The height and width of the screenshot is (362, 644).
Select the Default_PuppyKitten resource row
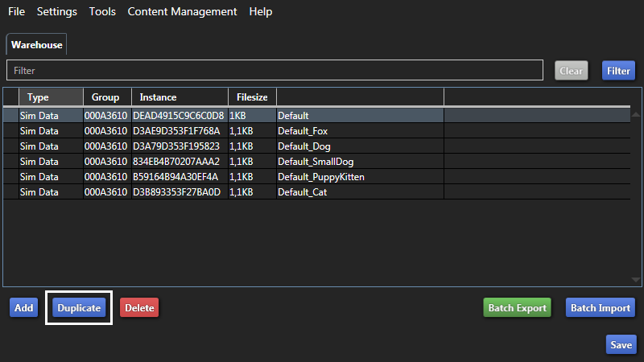pyautogui.click(x=321, y=177)
